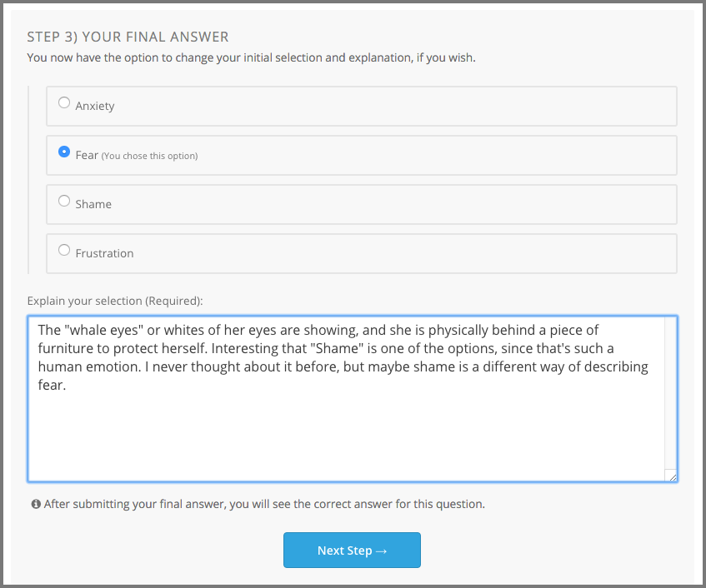Click the Anxiety option label text
This screenshot has width=706, height=588.
tap(95, 106)
